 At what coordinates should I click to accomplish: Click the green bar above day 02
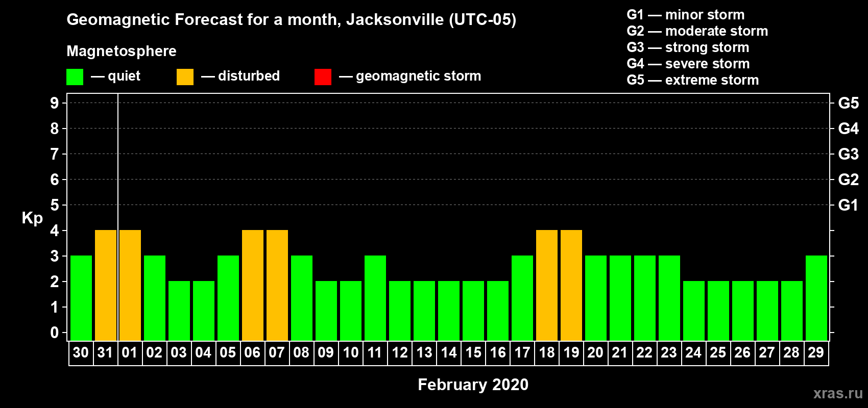pos(155,298)
